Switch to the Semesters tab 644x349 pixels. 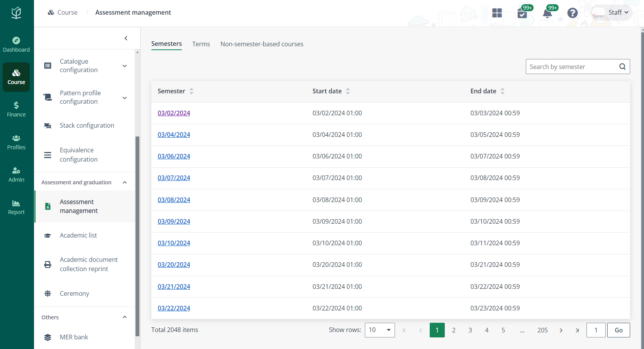(166, 44)
